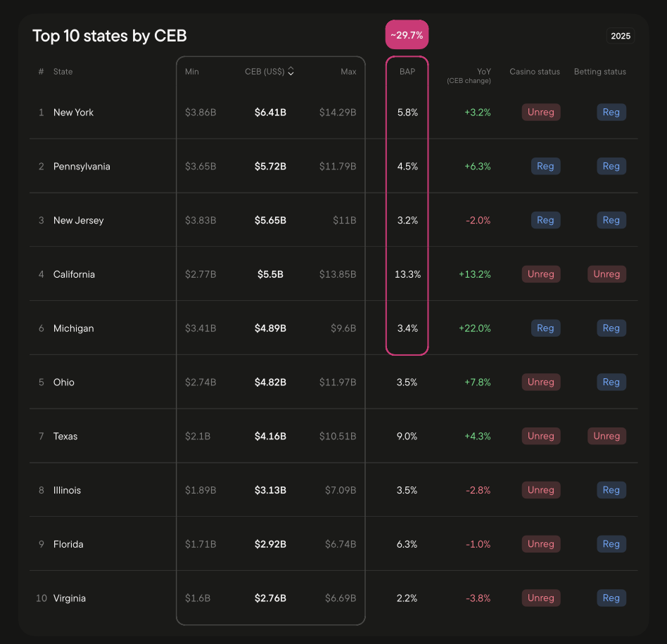Select the New Jersey state row name

point(78,220)
